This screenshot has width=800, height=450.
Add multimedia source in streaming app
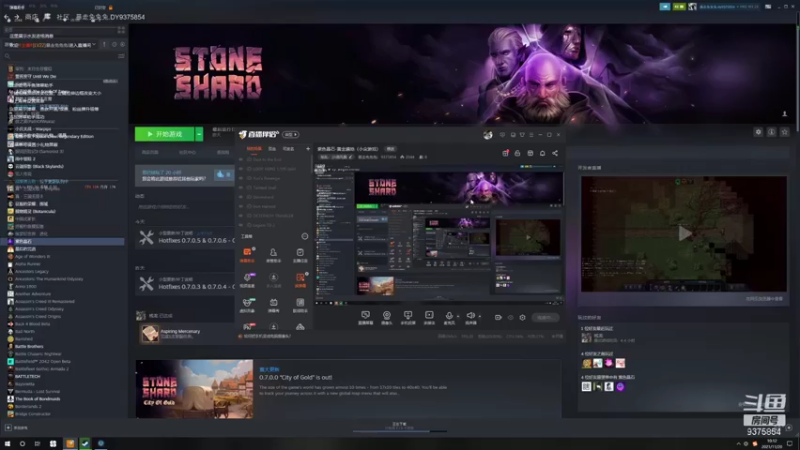click(429, 317)
